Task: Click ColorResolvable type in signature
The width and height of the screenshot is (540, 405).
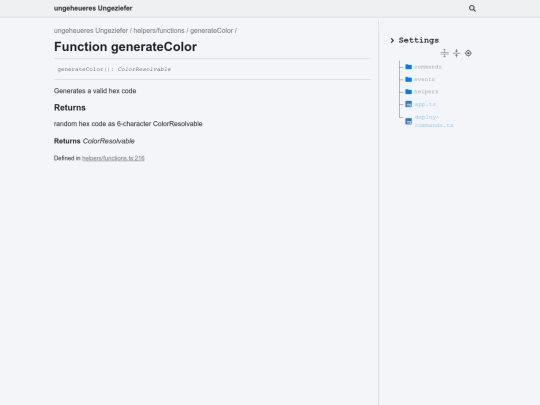Action: point(144,69)
